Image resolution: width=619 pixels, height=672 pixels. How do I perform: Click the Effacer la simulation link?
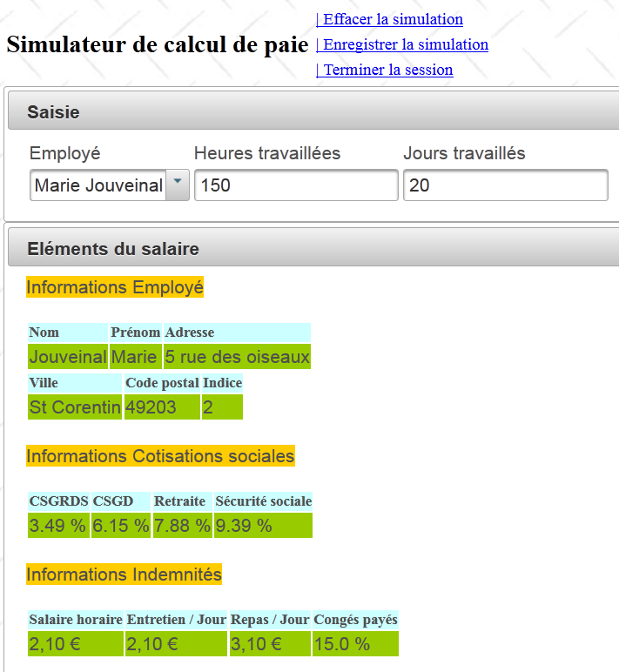pos(392,19)
